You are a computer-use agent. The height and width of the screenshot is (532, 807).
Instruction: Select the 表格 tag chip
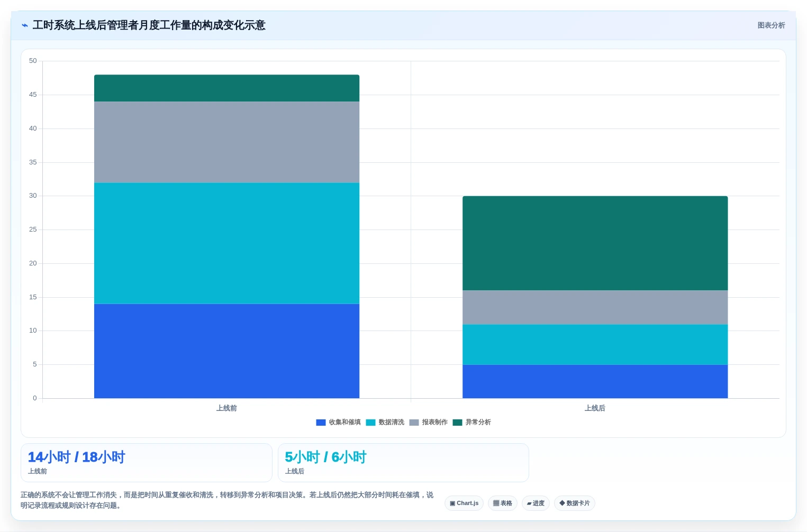coord(503,503)
